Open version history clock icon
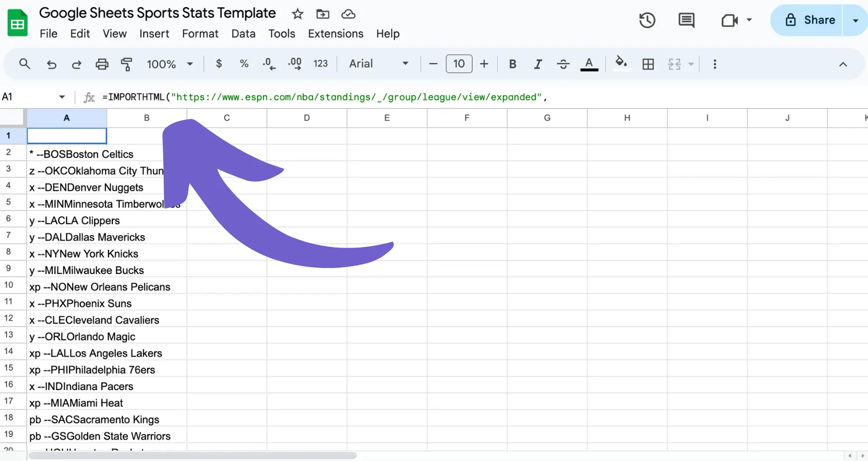This screenshot has width=868, height=461. click(647, 20)
